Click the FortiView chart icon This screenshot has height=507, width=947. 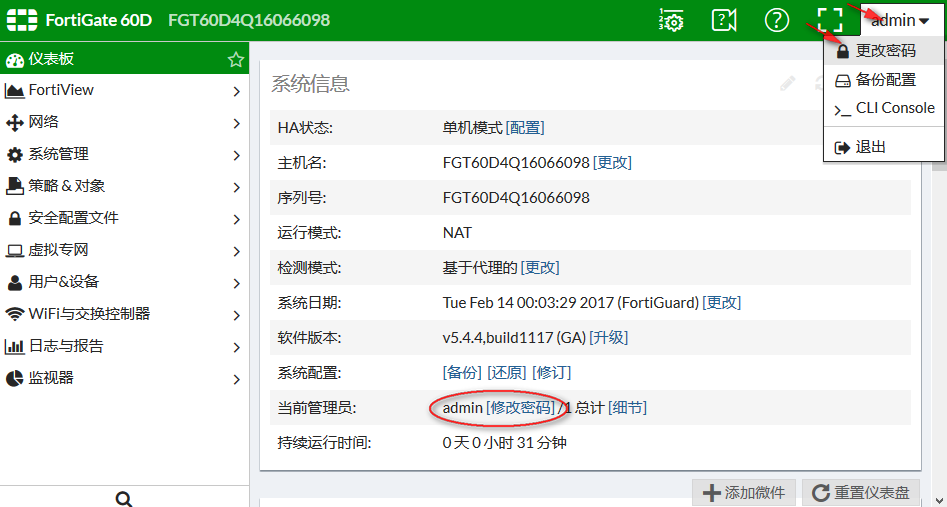(x=14, y=91)
